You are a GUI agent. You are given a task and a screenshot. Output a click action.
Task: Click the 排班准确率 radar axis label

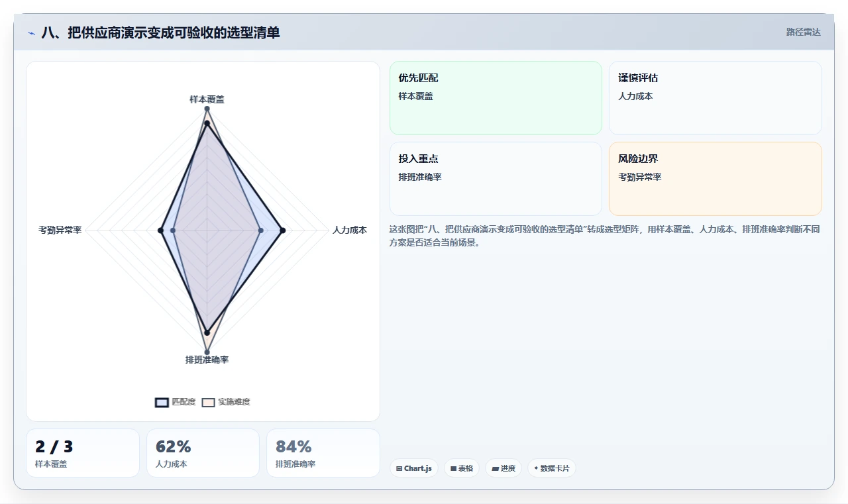(207, 360)
